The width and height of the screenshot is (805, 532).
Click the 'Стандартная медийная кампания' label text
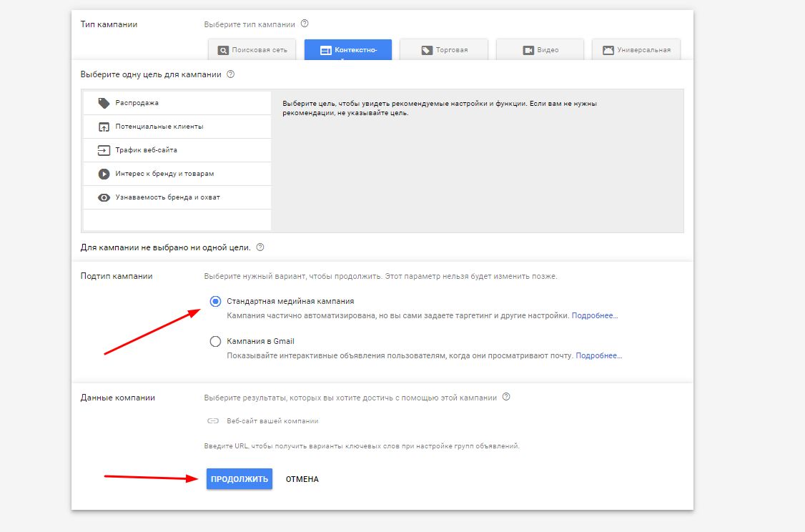coord(290,302)
